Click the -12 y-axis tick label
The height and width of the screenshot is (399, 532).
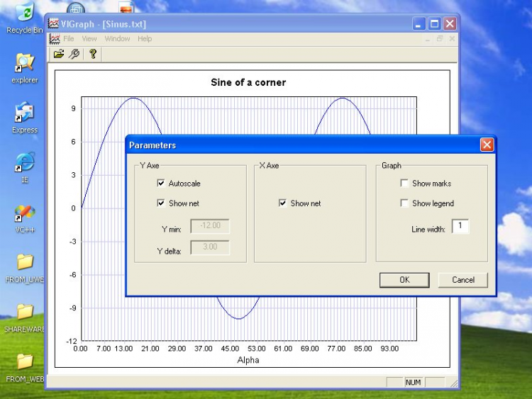pos(72,341)
